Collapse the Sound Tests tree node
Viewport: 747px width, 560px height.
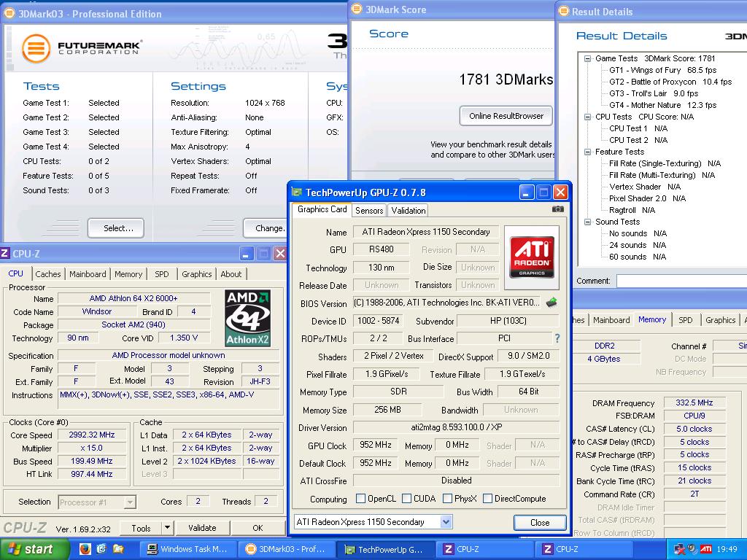tap(588, 222)
